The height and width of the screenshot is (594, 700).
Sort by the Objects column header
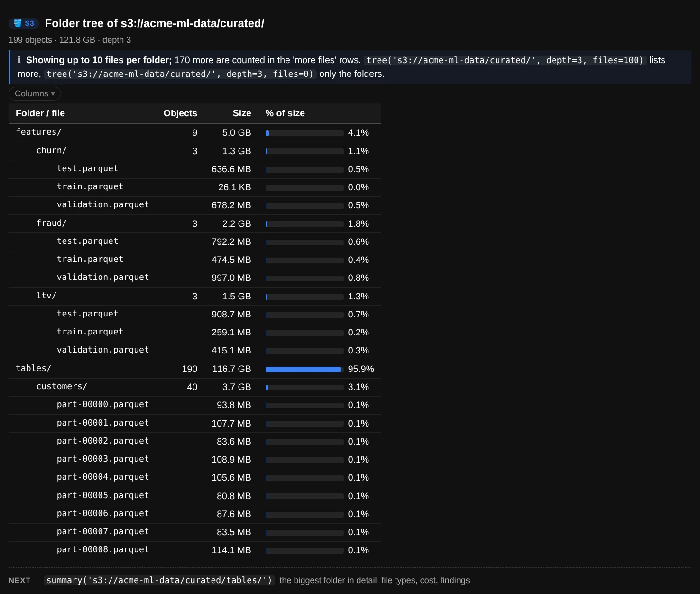[180, 113]
